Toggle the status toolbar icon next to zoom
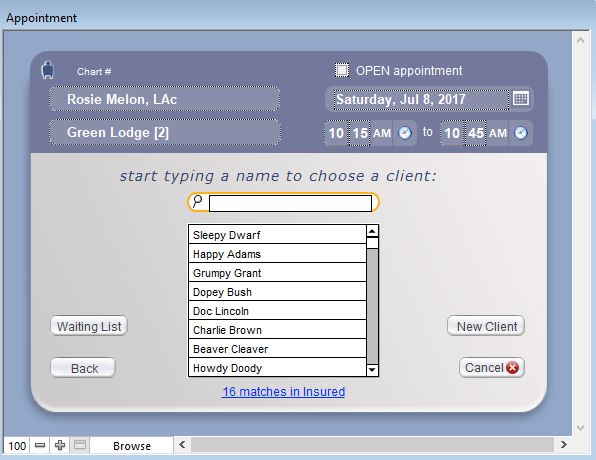Viewport: 596px width, 460px height. click(80, 445)
